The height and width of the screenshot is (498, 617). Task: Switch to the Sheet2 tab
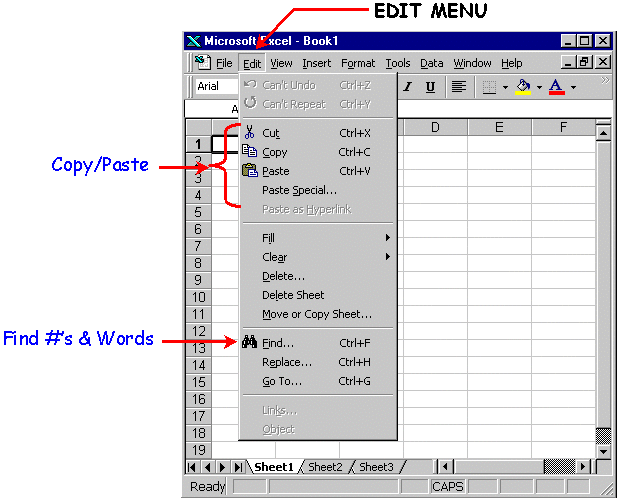click(325, 467)
